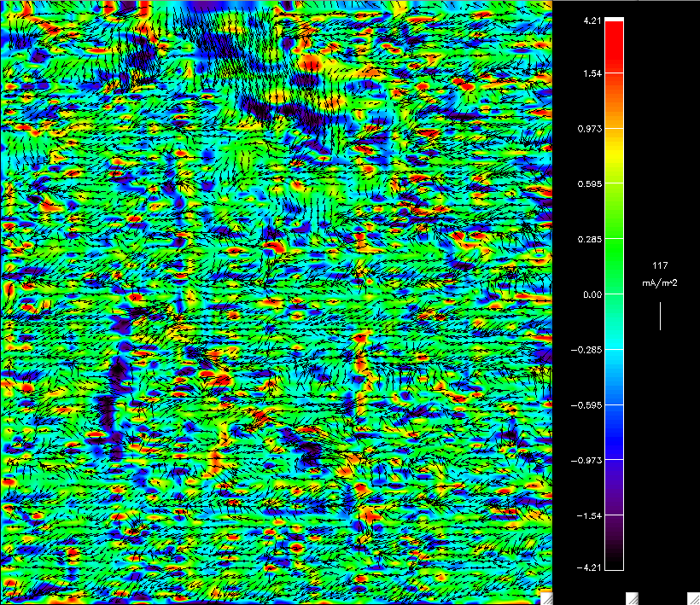This screenshot has height=605, width=700.
Task: Click the -0.595 color bar label
Action: pyautogui.click(x=586, y=405)
